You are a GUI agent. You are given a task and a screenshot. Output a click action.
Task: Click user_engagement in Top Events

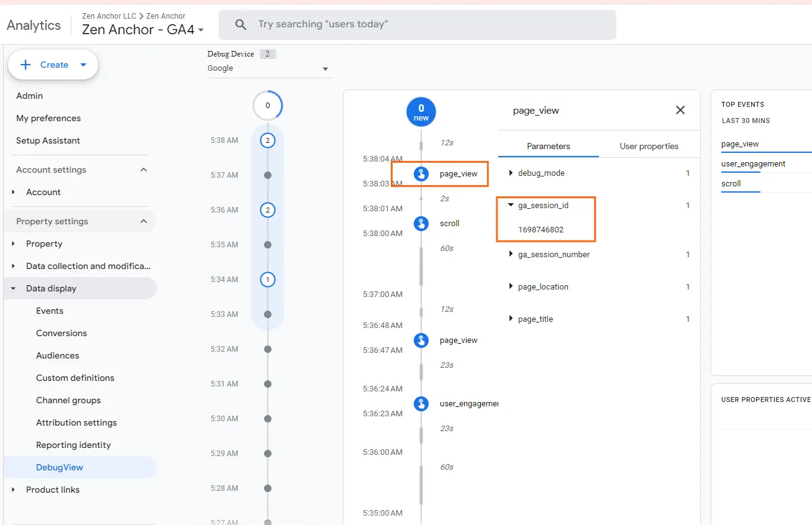coord(753,163)
